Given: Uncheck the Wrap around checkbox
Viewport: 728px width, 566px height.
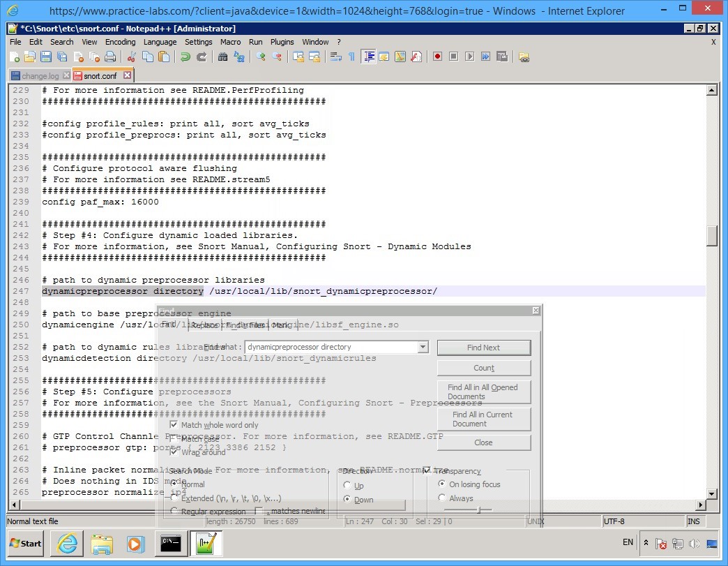Looking at the screenshot, I should point(174,452).
